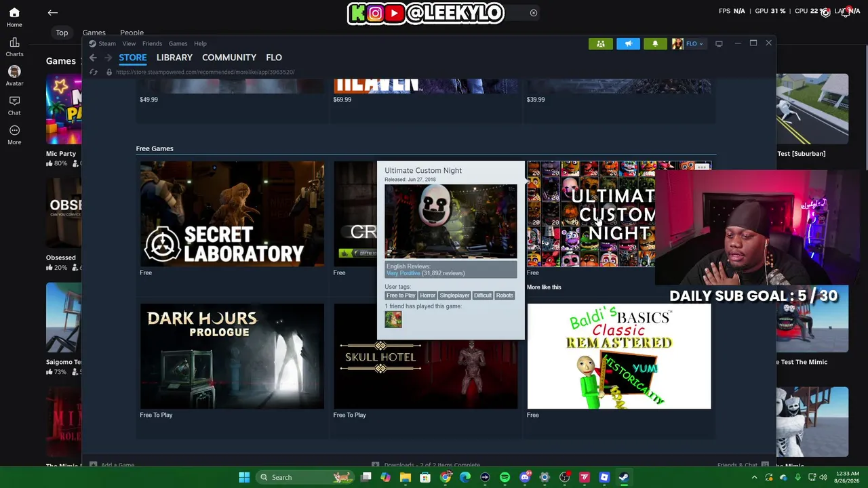
Task: Open Charts in Roblox sidebar
Action: point(14,47)
